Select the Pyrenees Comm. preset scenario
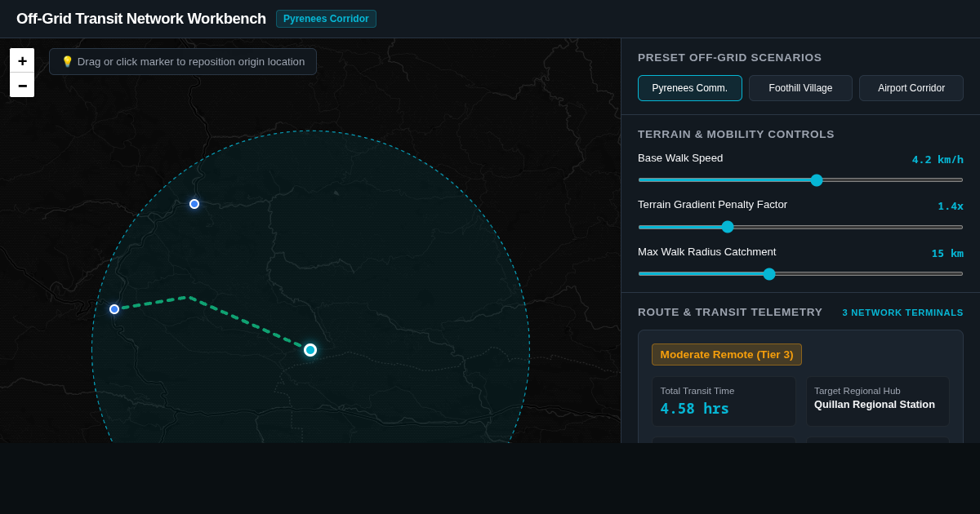 click(690, 88)
